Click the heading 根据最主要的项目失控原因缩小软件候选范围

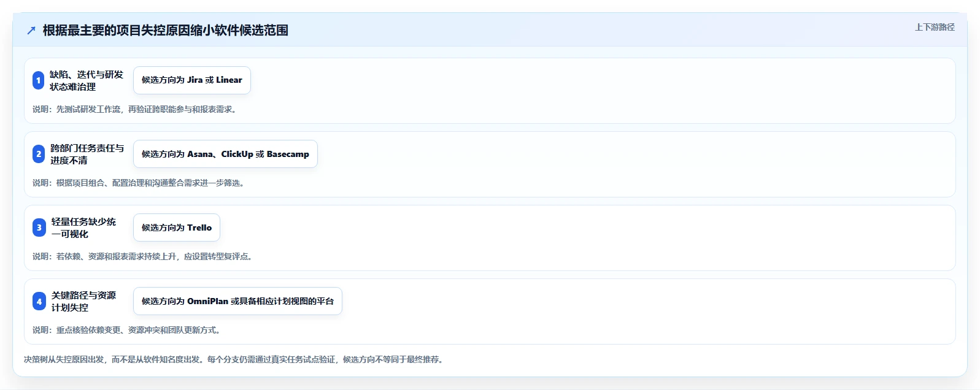coord(166,31)
